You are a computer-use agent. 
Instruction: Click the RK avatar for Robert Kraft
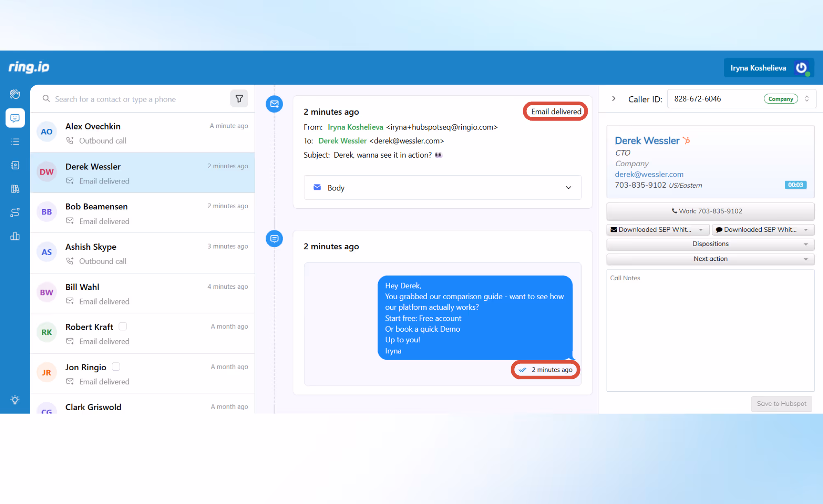[x=46, y=332]
